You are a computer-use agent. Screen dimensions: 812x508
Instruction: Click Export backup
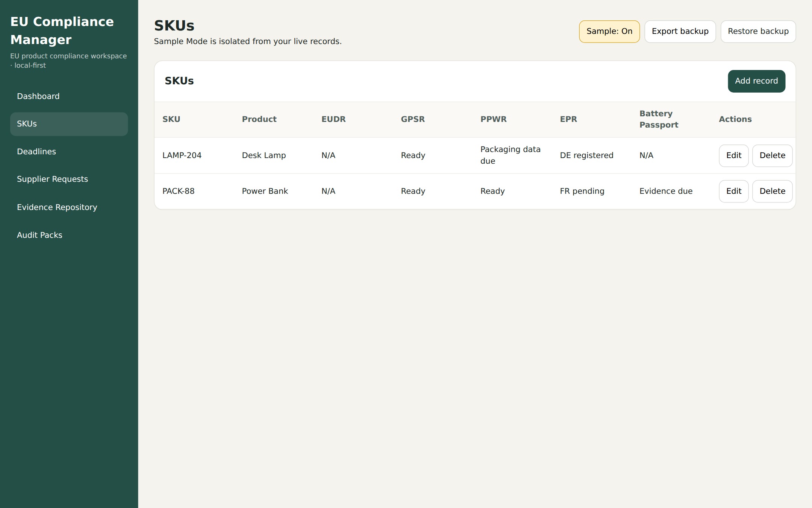[x=680, y=32]
